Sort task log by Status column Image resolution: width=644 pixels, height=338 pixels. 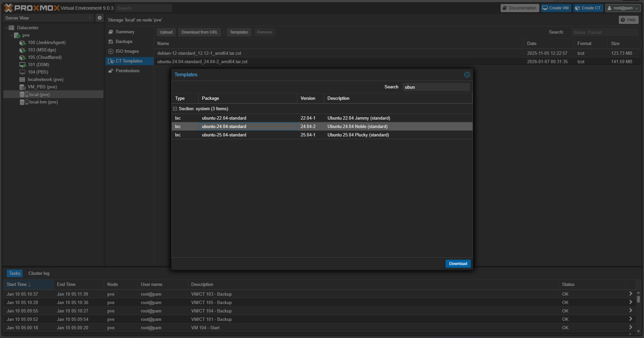tap(592, 285)
